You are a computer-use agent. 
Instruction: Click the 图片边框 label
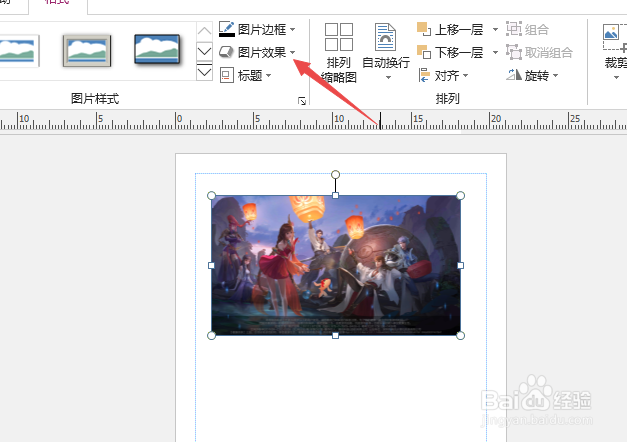[262, 30]
